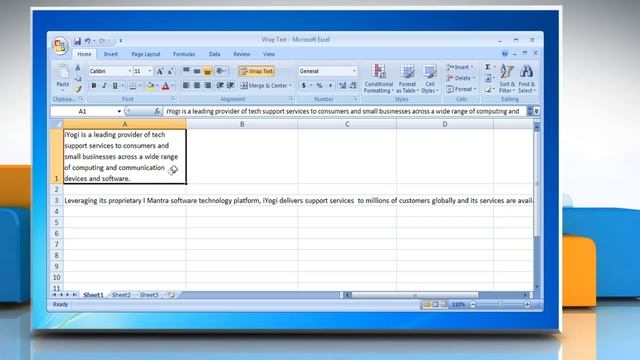Click the AutoSum sigma icon
This screenshot has height=360, width=640.
488,67
